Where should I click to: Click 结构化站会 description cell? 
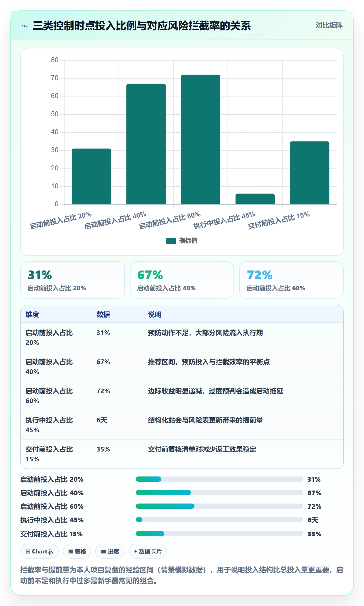(x=205, y=420)
